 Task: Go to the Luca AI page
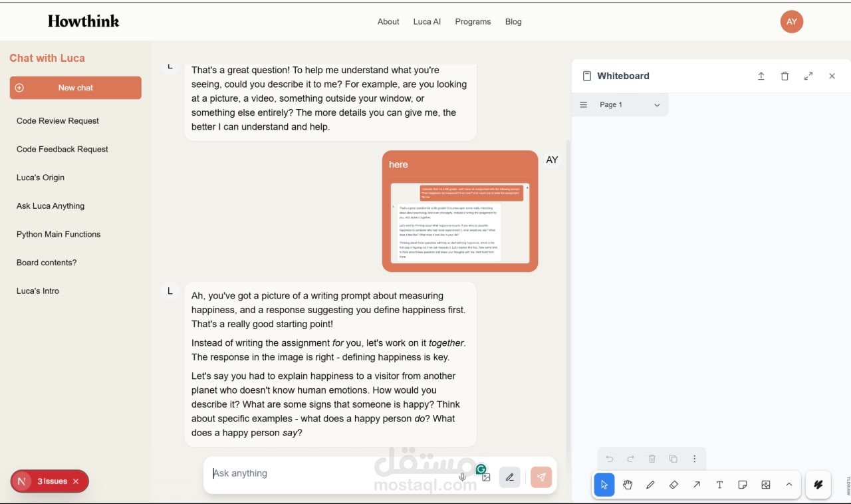(x=426, y=21)
